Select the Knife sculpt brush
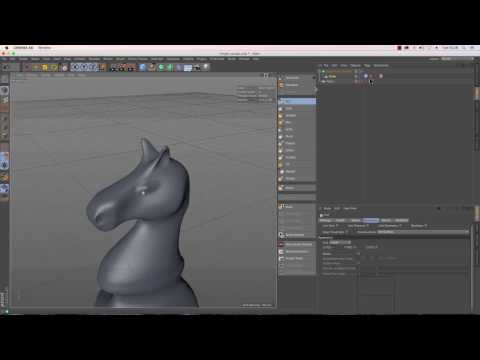 point(297,129)
